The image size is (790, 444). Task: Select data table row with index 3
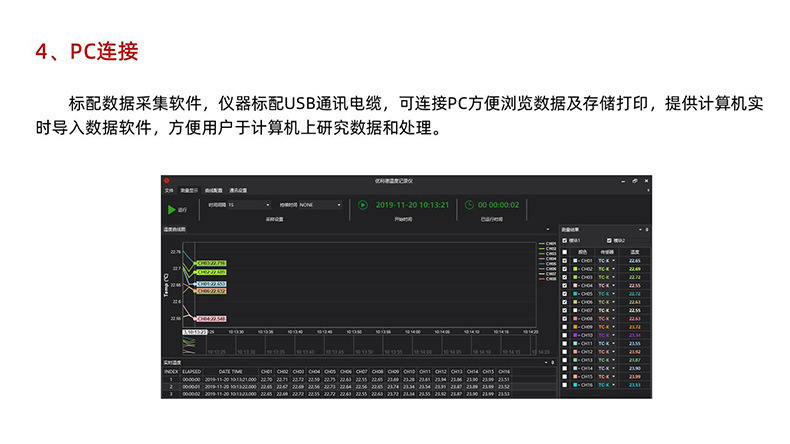(x=359, y=394)
